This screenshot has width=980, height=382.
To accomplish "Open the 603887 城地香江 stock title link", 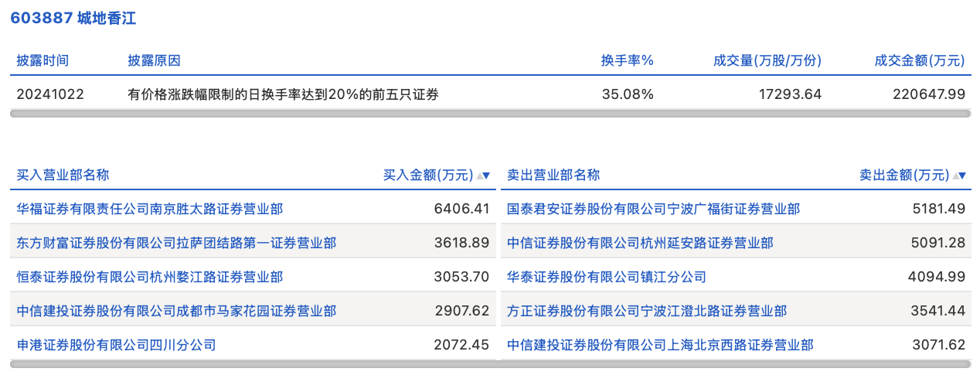I will click(73, 19).
